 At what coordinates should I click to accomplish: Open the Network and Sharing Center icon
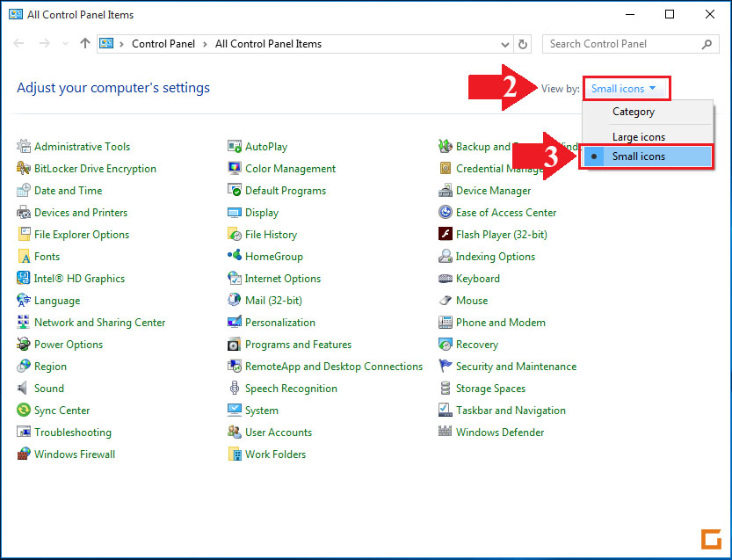click(24, 322)
